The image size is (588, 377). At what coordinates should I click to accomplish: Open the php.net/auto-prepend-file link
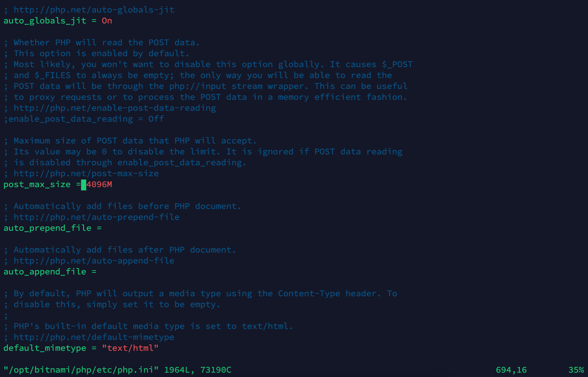[x=97, y=217]
